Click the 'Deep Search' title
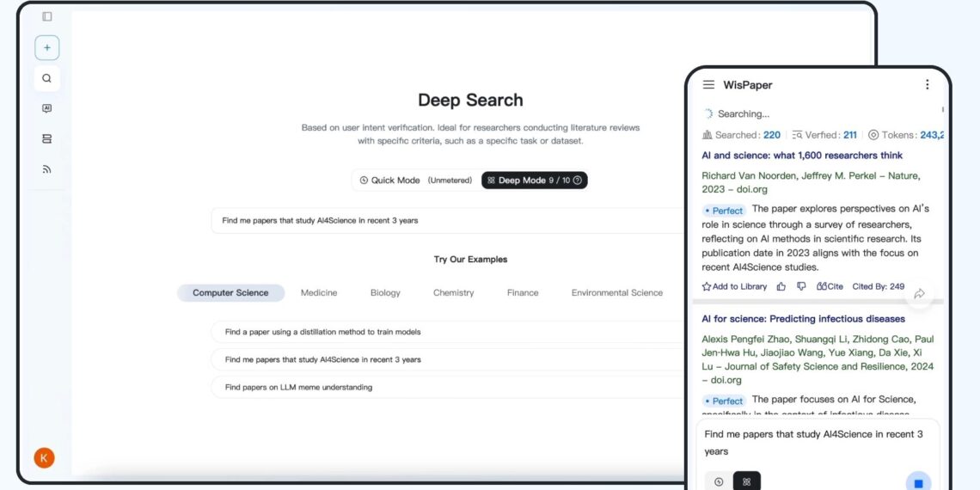Viewport: 980px width, 490px height. (470, 100)
